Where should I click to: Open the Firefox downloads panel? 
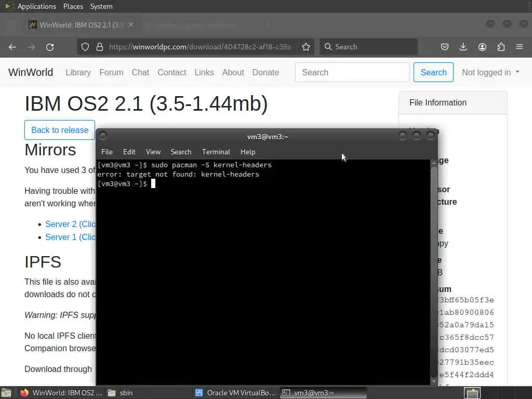(x=463, y=47)
